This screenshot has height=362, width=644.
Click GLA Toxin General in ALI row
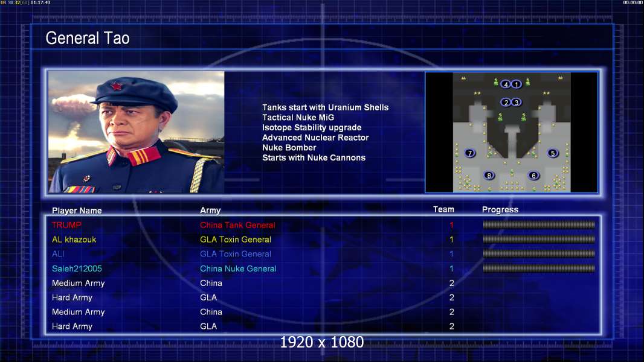pos(236,254)
